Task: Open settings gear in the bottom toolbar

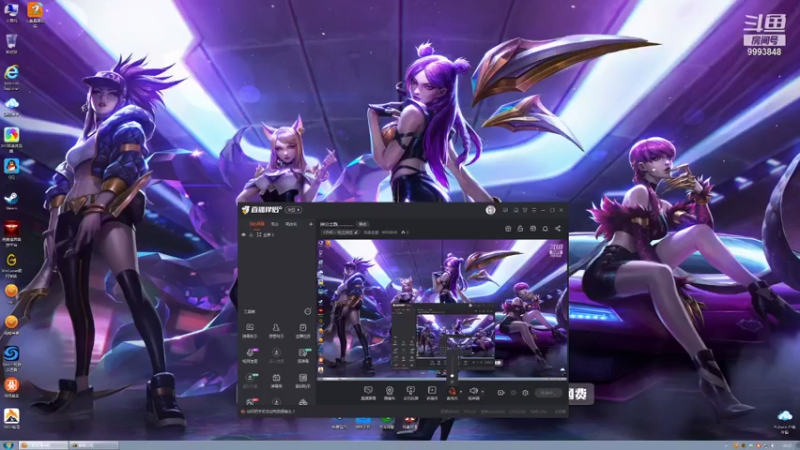Action: coord(525,393)
